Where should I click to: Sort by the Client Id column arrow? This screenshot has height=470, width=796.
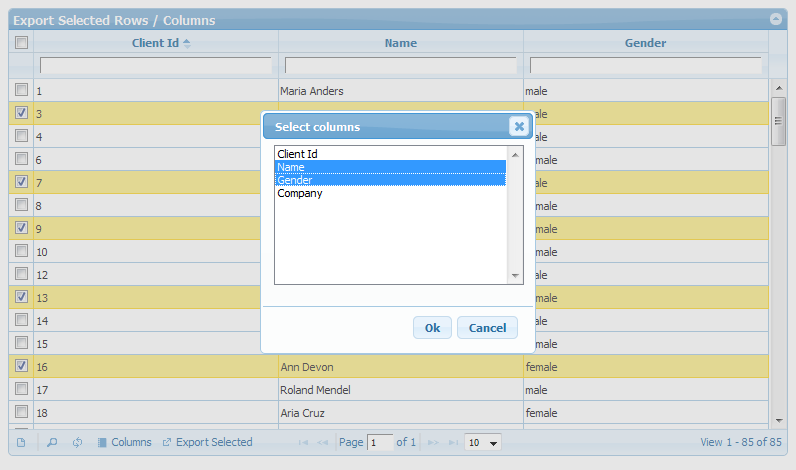[x=187, y=43]
